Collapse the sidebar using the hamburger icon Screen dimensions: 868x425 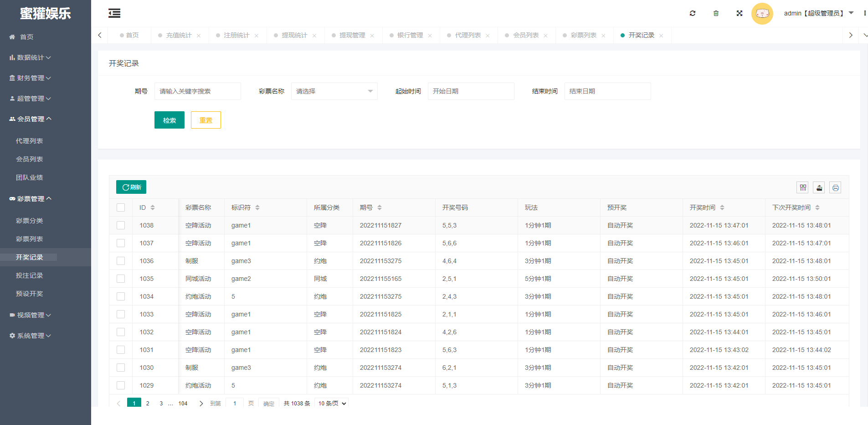click(x=114, y=13)
